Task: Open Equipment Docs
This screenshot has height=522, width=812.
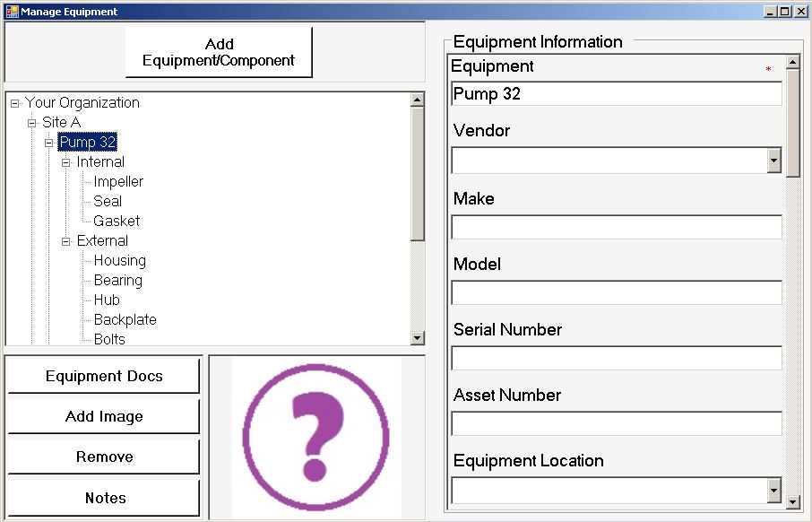Action: click(x=104, y=377)
